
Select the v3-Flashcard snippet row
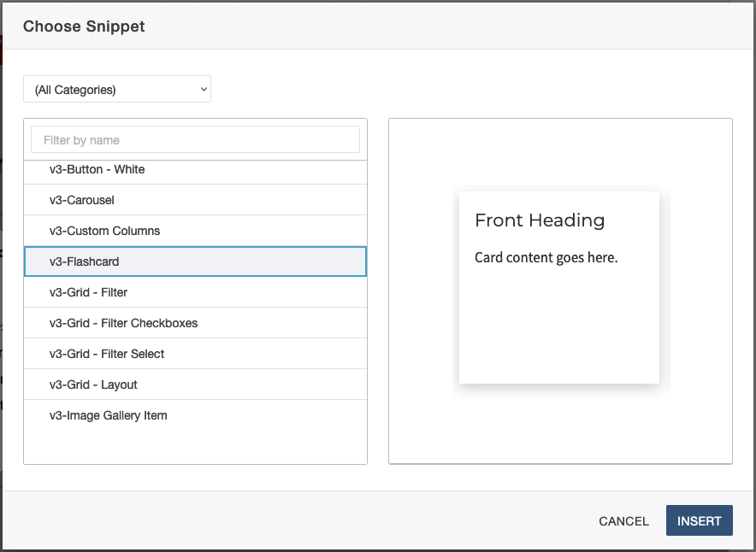tap(195, 261)
